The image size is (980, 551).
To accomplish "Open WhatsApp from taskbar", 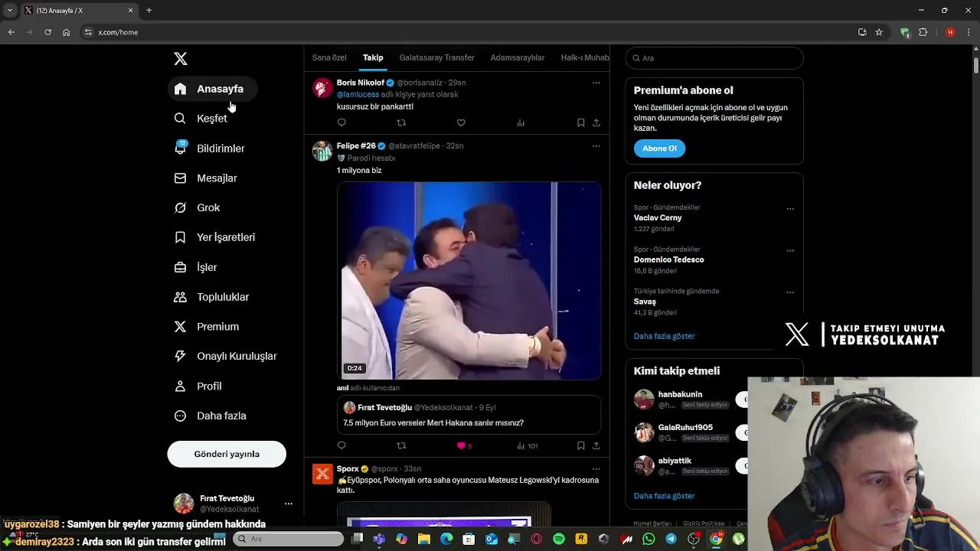I will pos(649,540).
